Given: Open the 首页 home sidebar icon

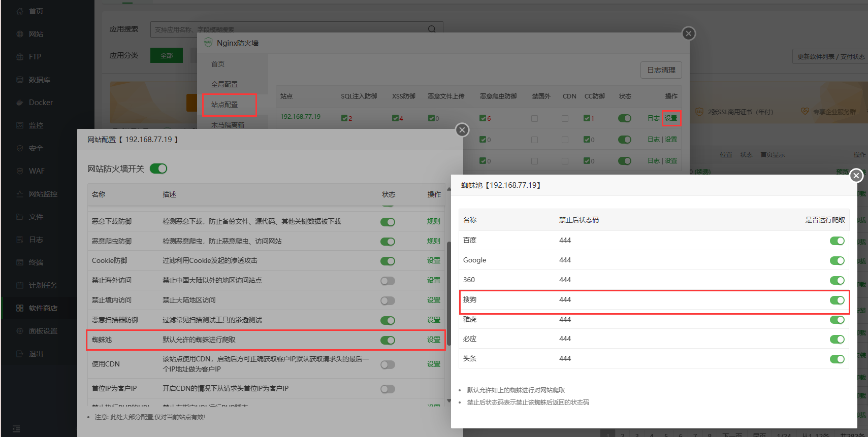Looking at the screenshot, I should coord(20,11).
